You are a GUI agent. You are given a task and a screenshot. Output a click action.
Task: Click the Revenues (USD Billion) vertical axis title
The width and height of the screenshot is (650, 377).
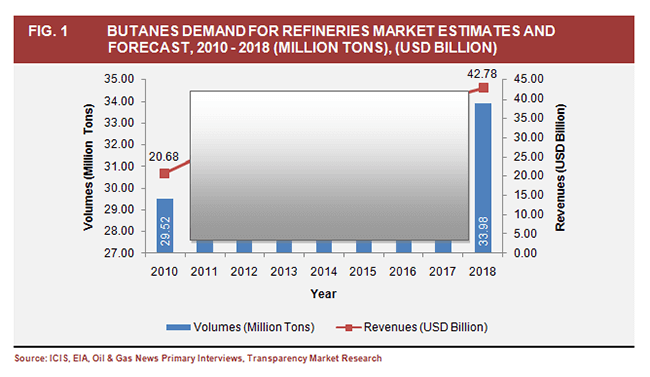click(x=560, y=168)
